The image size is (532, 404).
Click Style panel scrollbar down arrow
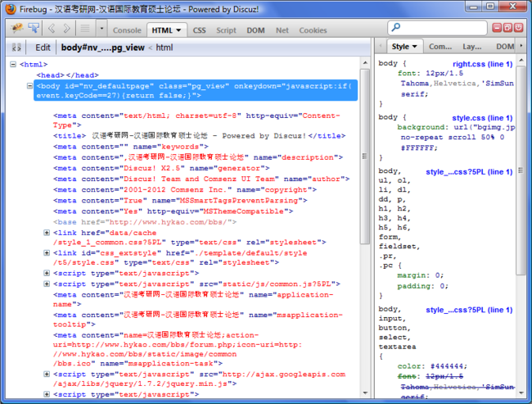[x=521, y=393]
